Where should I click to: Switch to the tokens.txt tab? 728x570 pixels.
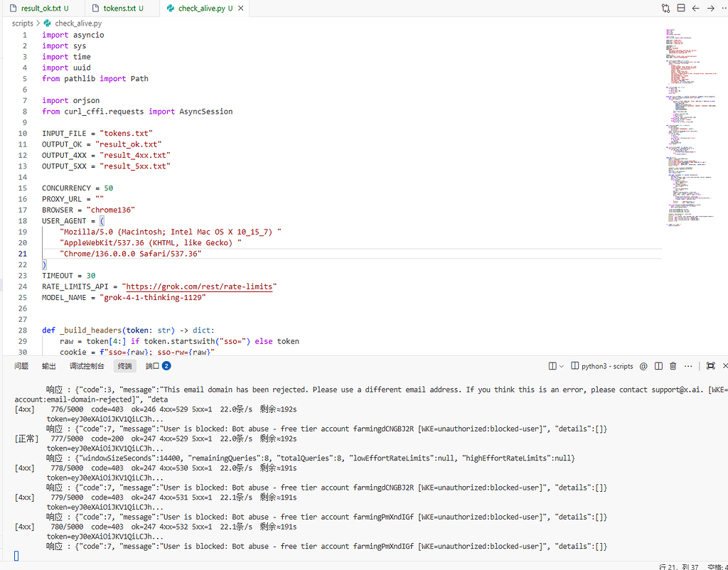coord(122,9)
